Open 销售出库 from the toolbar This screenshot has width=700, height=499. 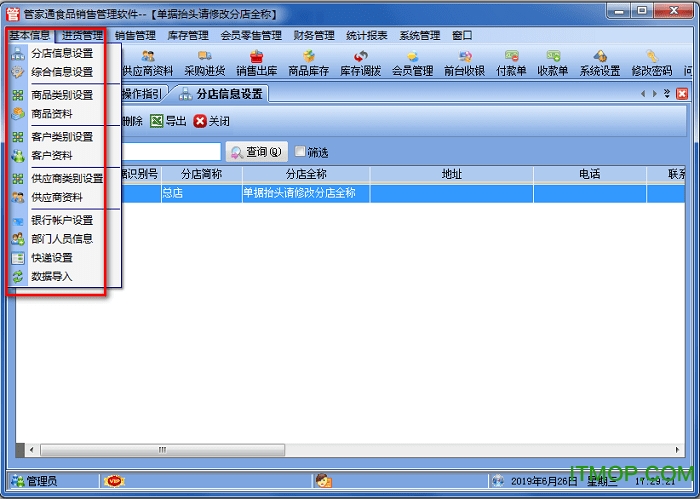coord(257,63)
